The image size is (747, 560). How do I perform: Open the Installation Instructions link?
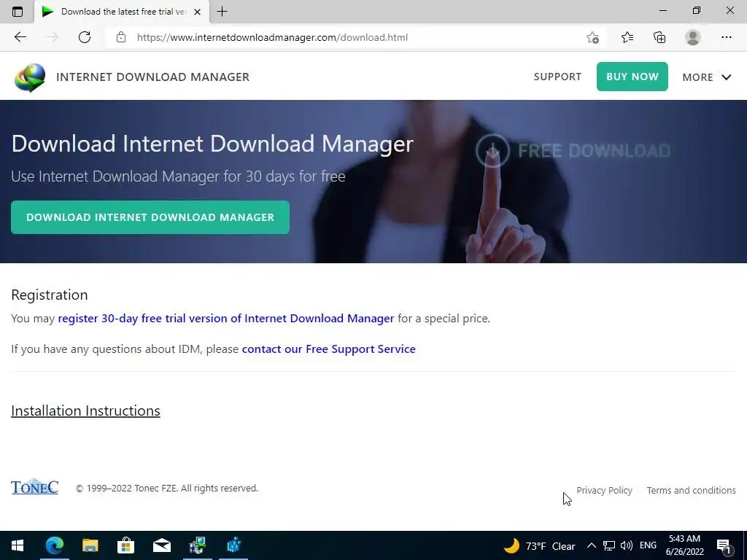pos(85,411)
